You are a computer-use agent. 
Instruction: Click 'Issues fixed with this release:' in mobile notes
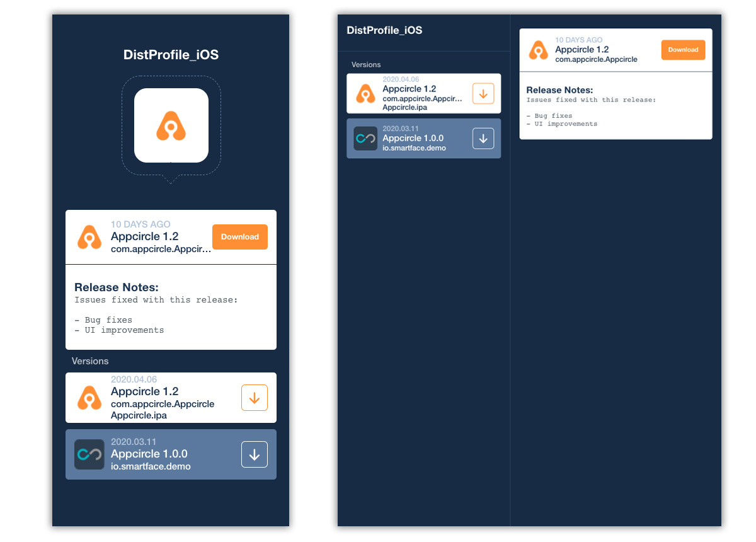click(156, 300)
